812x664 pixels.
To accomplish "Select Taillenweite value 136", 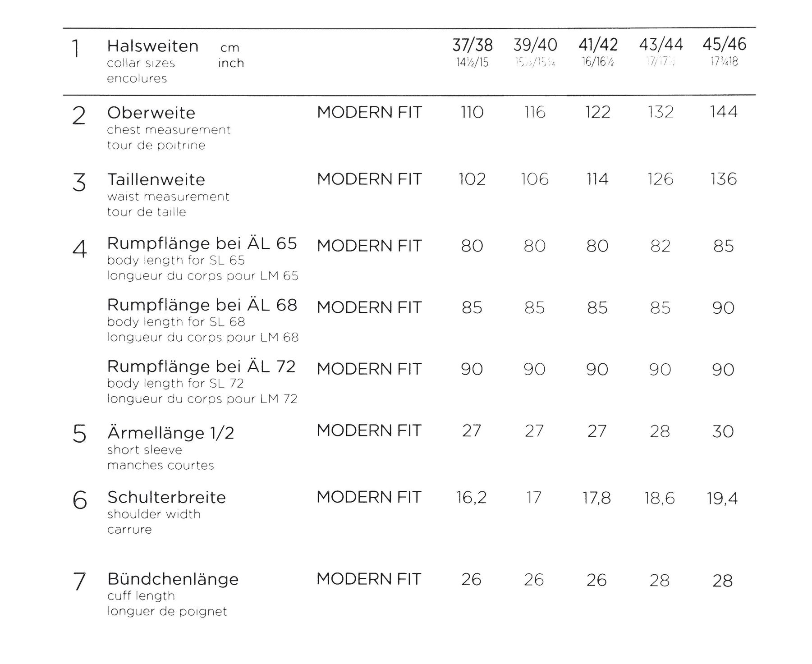I will [x=724, y=179].
